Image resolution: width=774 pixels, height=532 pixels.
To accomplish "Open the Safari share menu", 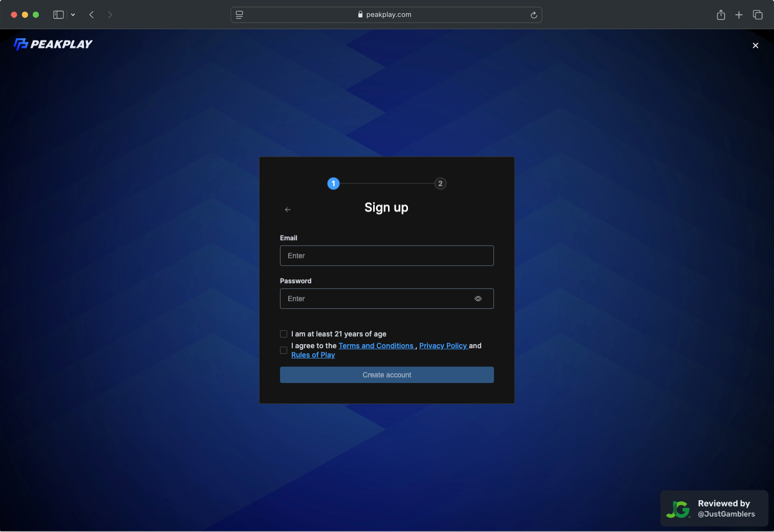I will click(721, 15).
